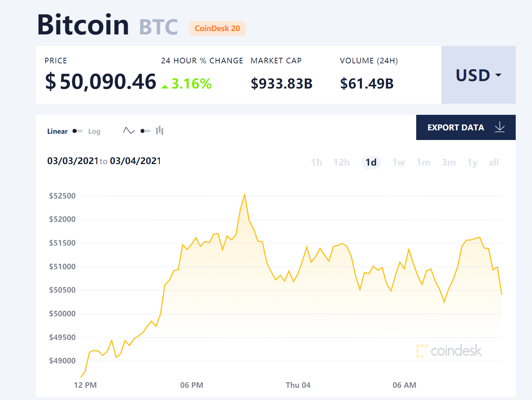This screenshot has width=532, height=400.
Task: Choose the 3m time range
Action: point(448,162)
